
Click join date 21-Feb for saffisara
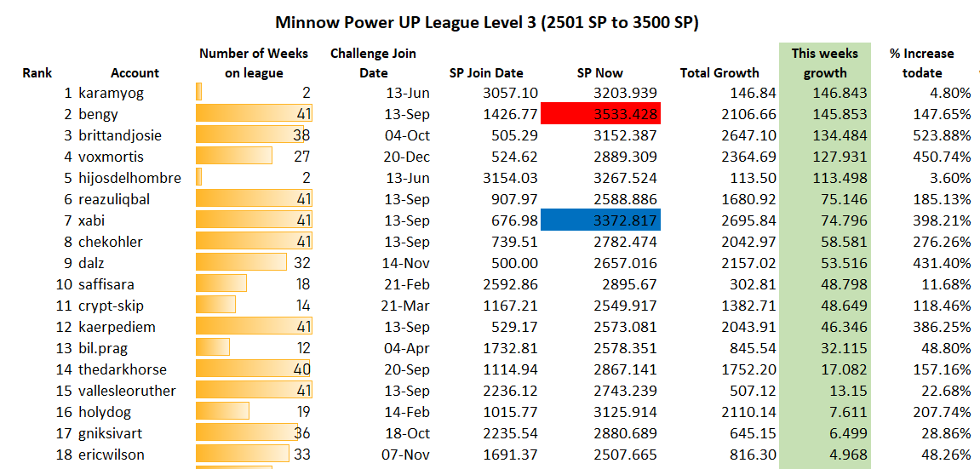click(406, 285)
